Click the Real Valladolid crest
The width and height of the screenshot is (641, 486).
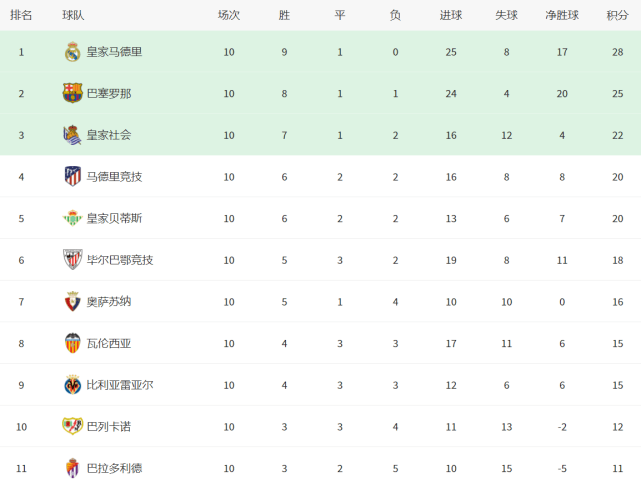tap(73, 468)
